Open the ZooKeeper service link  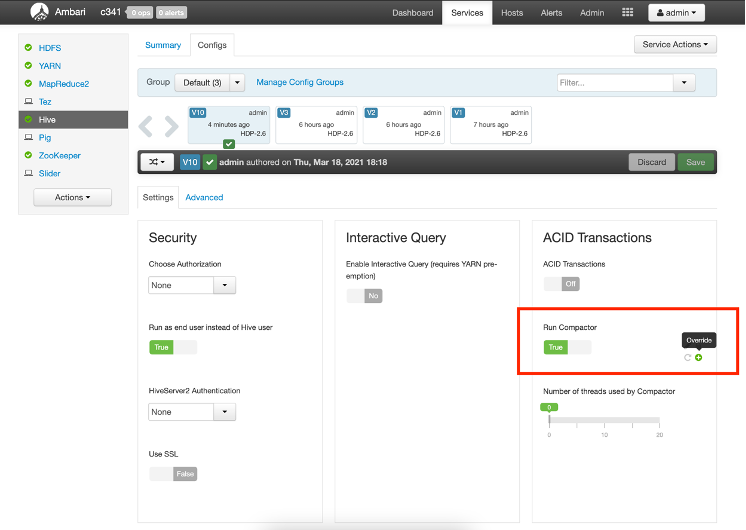(59, 155)
